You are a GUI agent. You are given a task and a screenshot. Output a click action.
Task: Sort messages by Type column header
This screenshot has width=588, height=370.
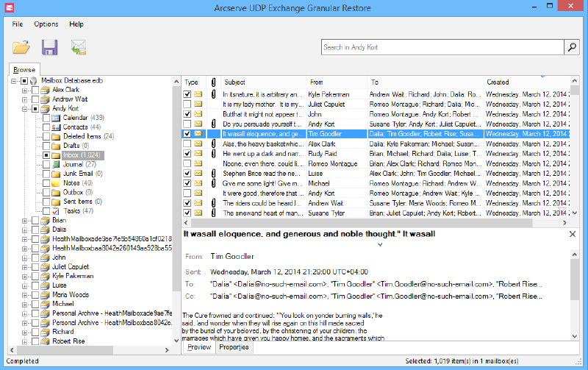pos(195,82)
